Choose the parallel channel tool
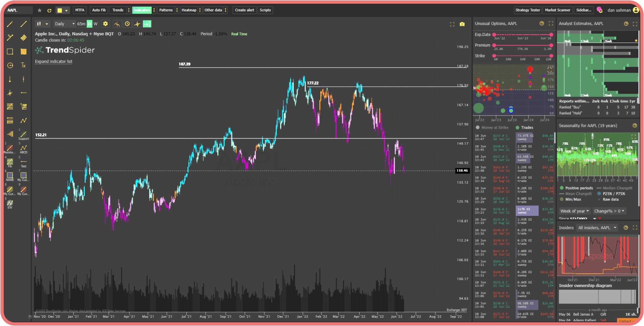644x326 pixels. pyautogui.click(x=23, y=38)
